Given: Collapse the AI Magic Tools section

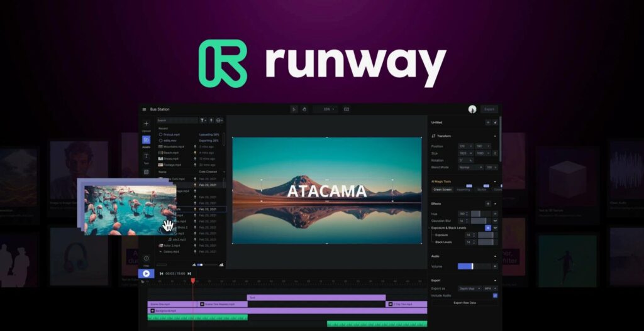Looking at the screenshot, I should point(495,182).
